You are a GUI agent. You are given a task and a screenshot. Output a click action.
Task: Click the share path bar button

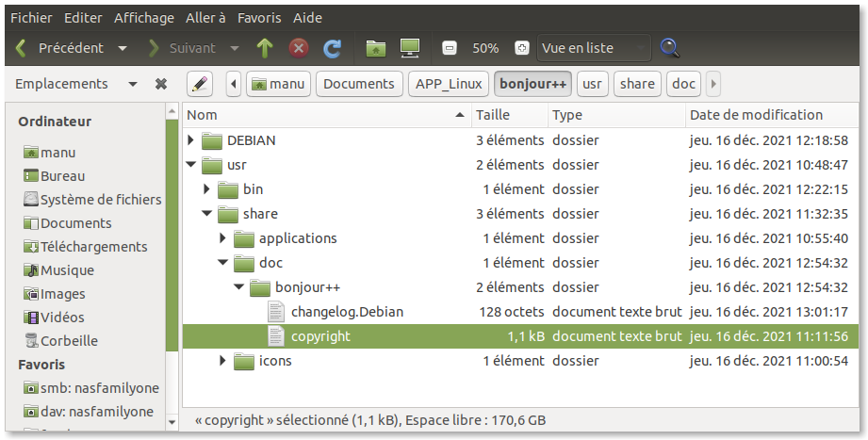tap(637, 84)
